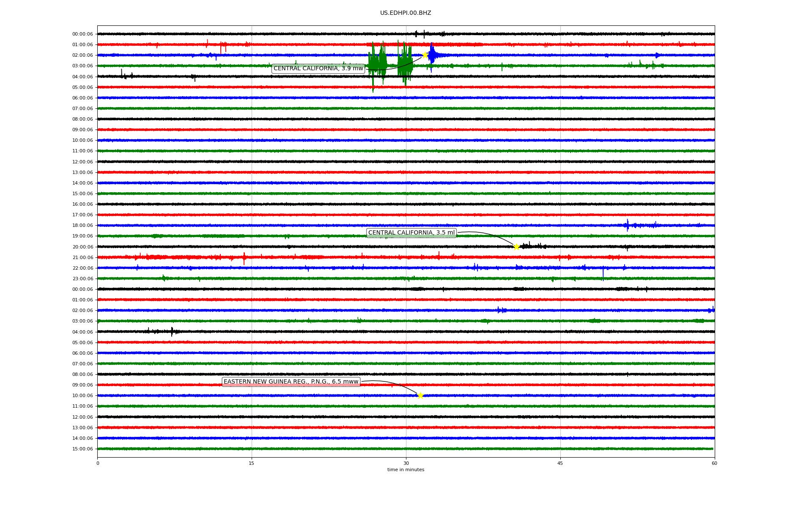
Task: Click the 0 tick on the time axis
Action: pyautogui.click(x=98, y=463)
